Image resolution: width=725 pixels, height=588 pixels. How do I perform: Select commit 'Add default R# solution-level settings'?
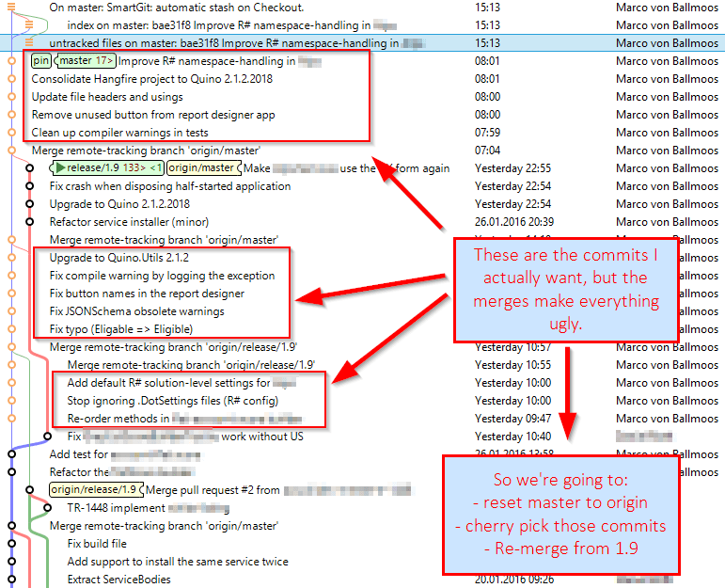point(363,383)
